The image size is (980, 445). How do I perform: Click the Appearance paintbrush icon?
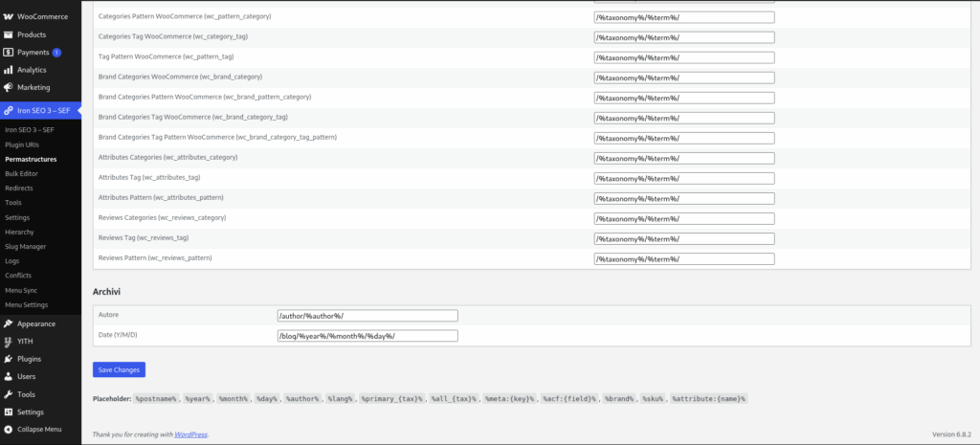[8, 323]
